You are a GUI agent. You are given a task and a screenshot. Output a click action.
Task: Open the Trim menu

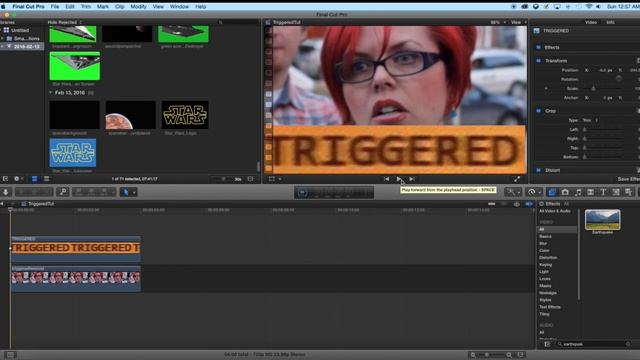coord(86,7)
